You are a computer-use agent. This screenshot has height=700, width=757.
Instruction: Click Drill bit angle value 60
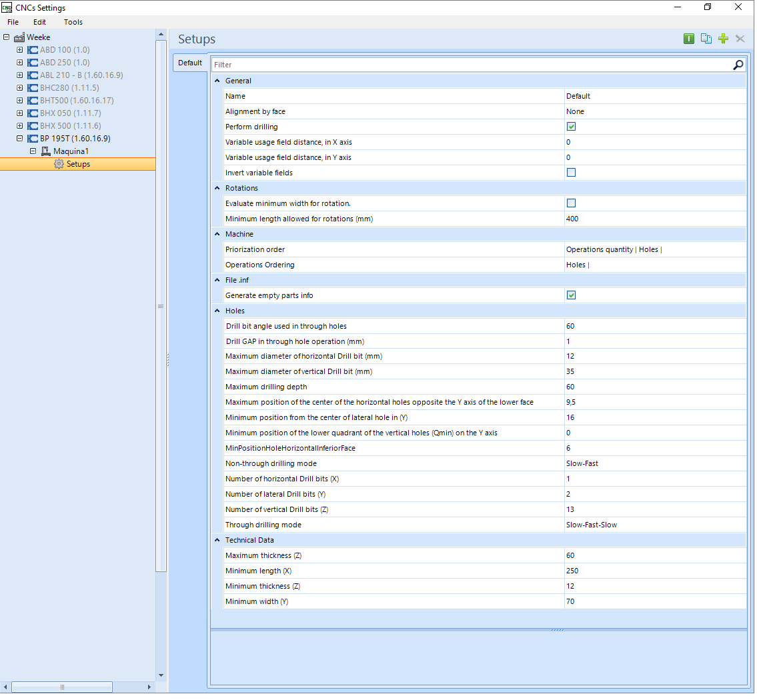(x=656, y=327)
